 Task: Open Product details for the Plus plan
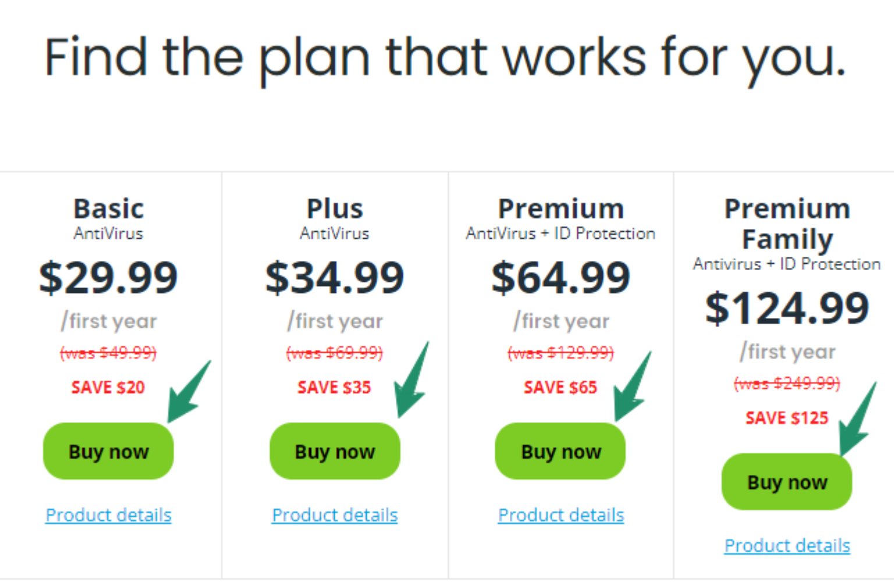click(x=334, y=515)
